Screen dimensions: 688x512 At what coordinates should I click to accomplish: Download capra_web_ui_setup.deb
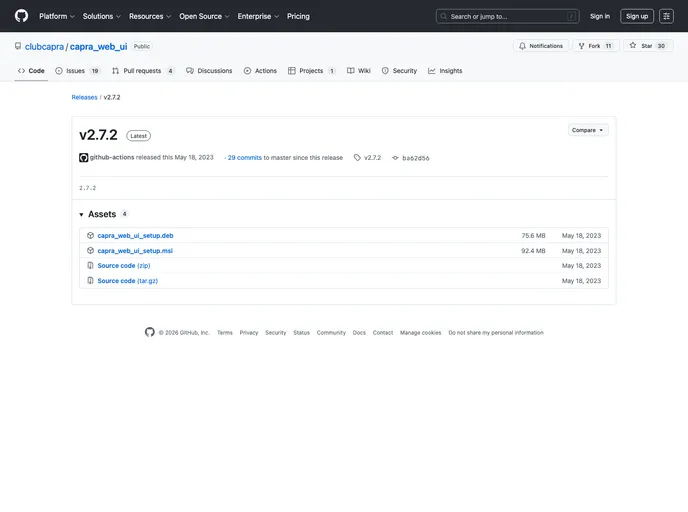coord(135,236)
